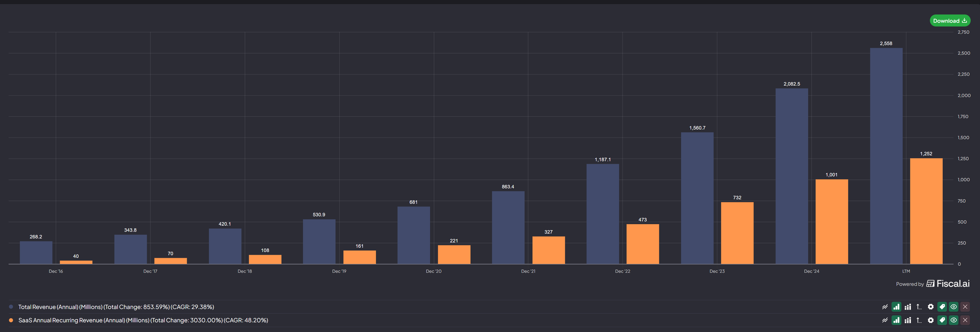The height and width of the screenshot is (332, 980).
Task: Click the green Download button
Action: coord(950,21)
